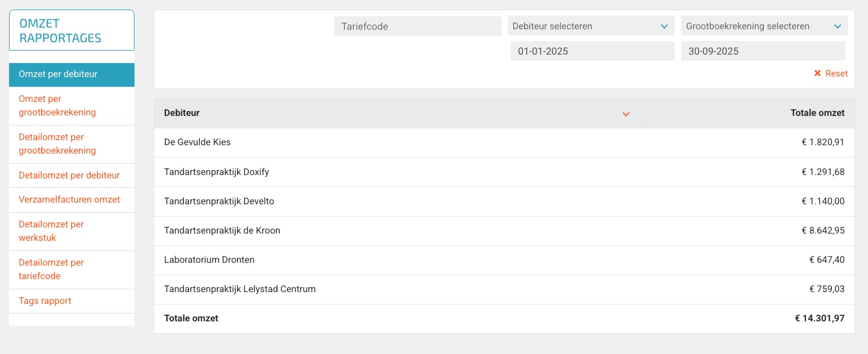Screen dimensions: 868x354
Task: Reset the filters via Reset link
Action: pyautogui.click(x=836, y=74)
